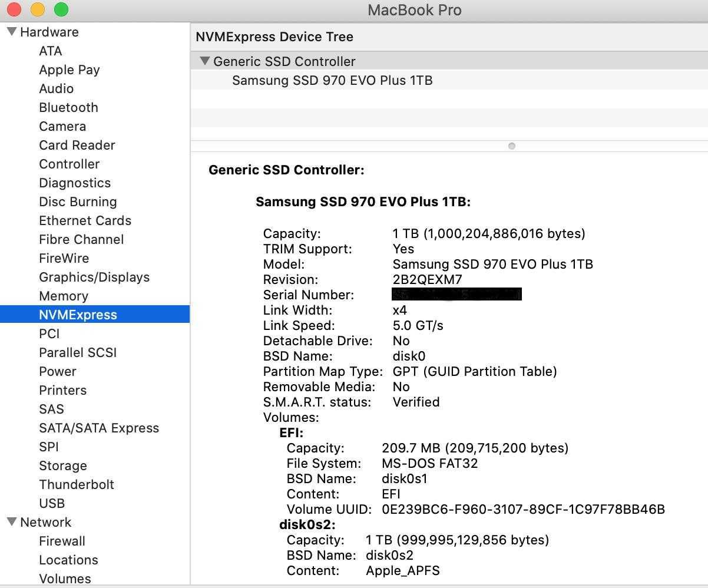Select Thunderbolt in the sidebar

(77, 484)
